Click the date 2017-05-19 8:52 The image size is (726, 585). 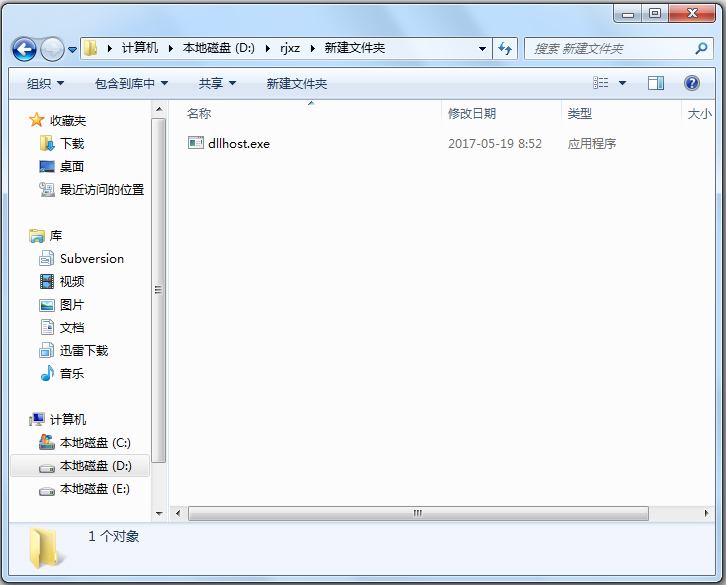[x=495, y=144]
